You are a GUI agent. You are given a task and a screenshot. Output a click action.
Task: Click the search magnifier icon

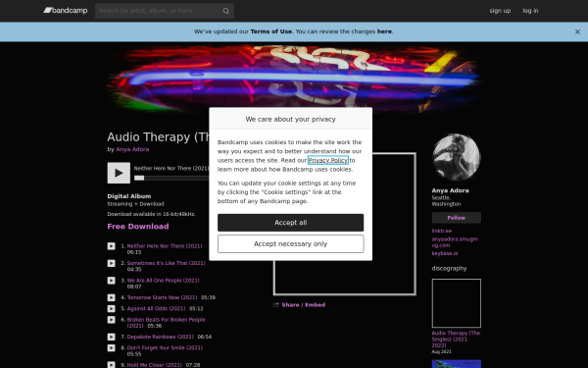(225, 11)
